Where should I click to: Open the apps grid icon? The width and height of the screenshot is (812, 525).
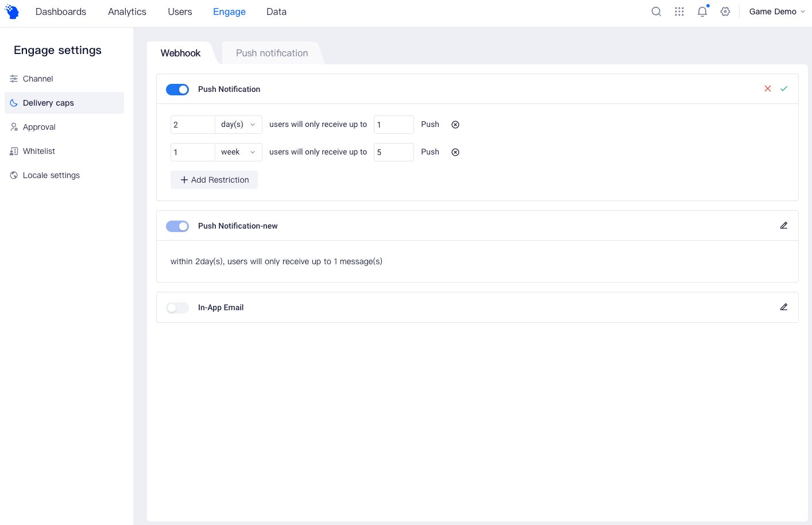679,11
